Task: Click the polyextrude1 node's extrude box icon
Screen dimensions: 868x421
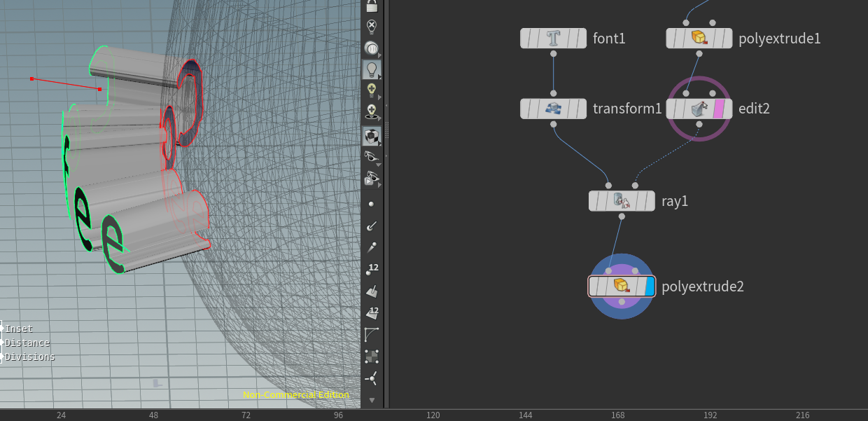Action: (699, 39)
